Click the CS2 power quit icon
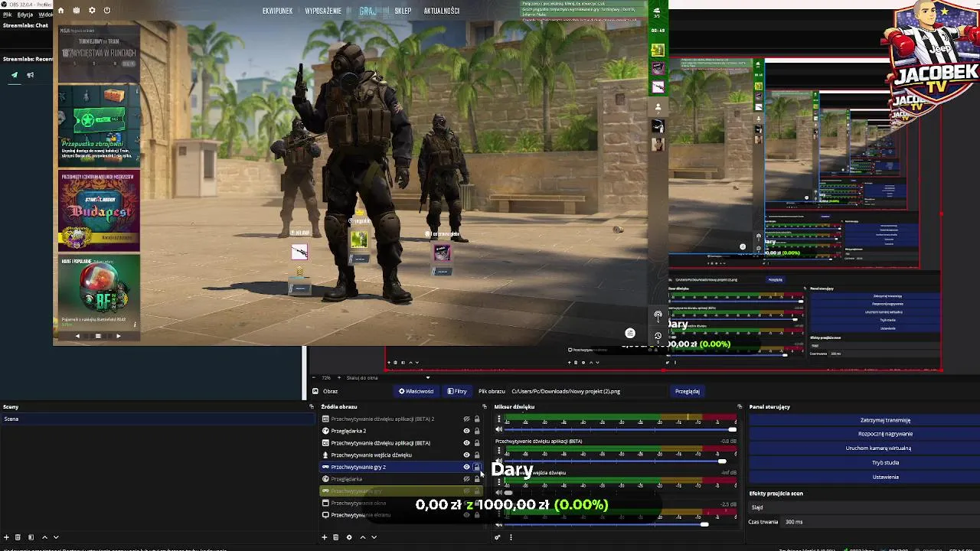 click(x=106, y=11)
